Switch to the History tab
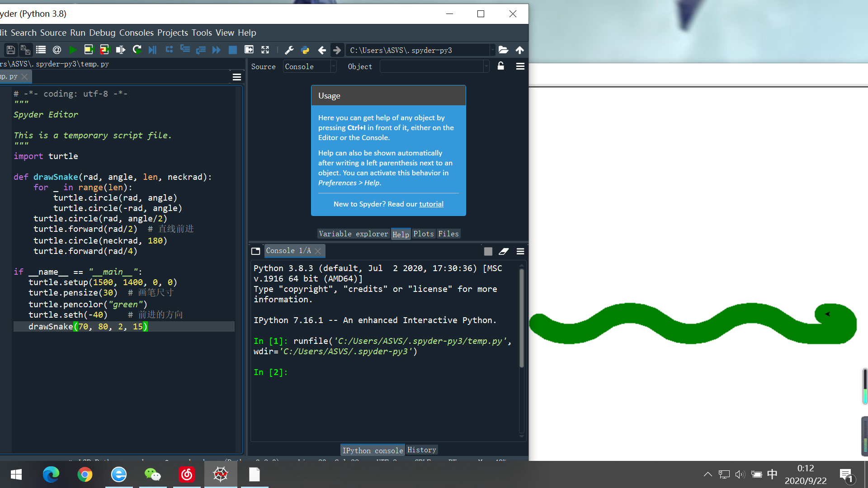This screenshot has width=868, height=488. [x=421, y=450]
